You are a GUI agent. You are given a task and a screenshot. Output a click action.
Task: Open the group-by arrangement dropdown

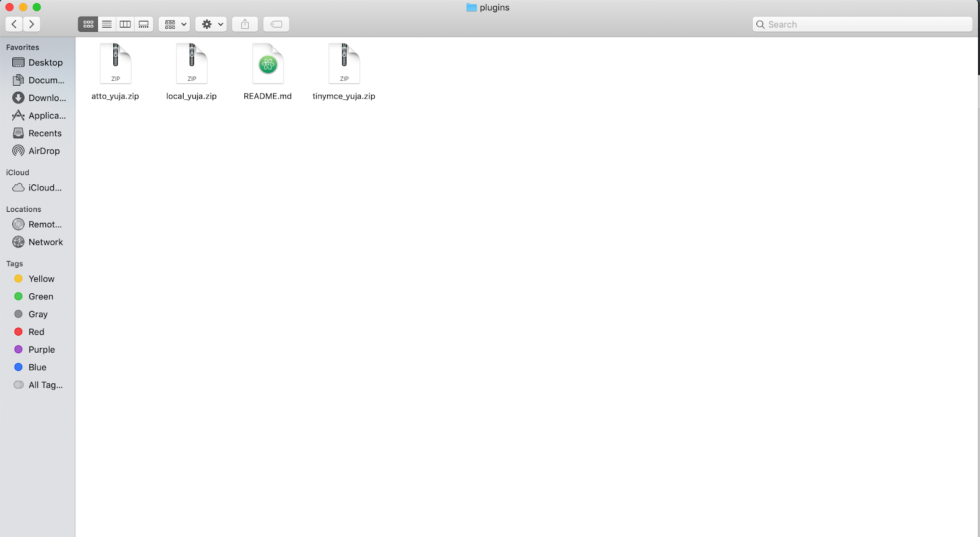click(175, 24)
